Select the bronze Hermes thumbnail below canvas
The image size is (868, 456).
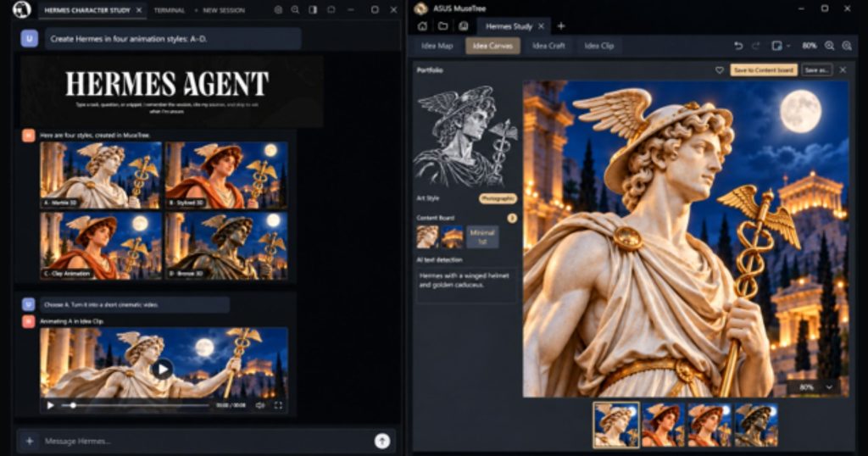tap(756, 425)
